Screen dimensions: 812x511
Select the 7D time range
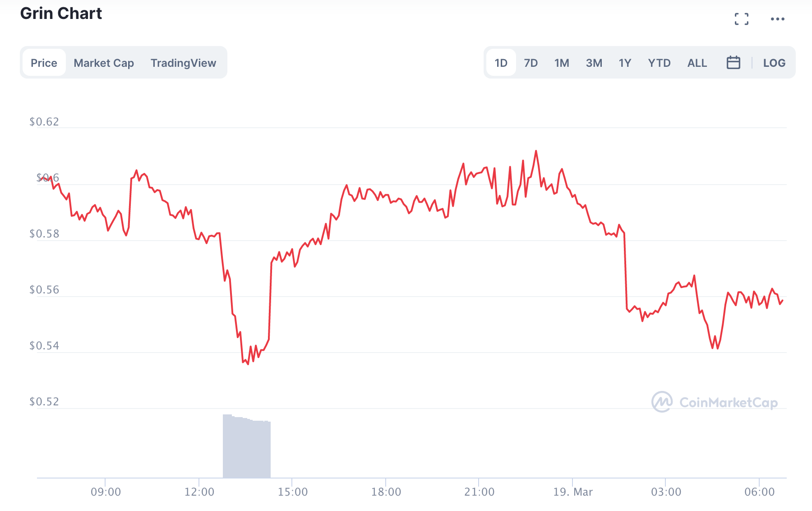(x=531, y=63)
